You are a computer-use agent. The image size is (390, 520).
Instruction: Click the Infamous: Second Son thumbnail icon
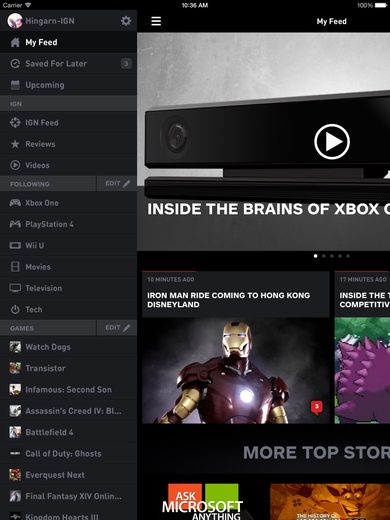point(15,390)
